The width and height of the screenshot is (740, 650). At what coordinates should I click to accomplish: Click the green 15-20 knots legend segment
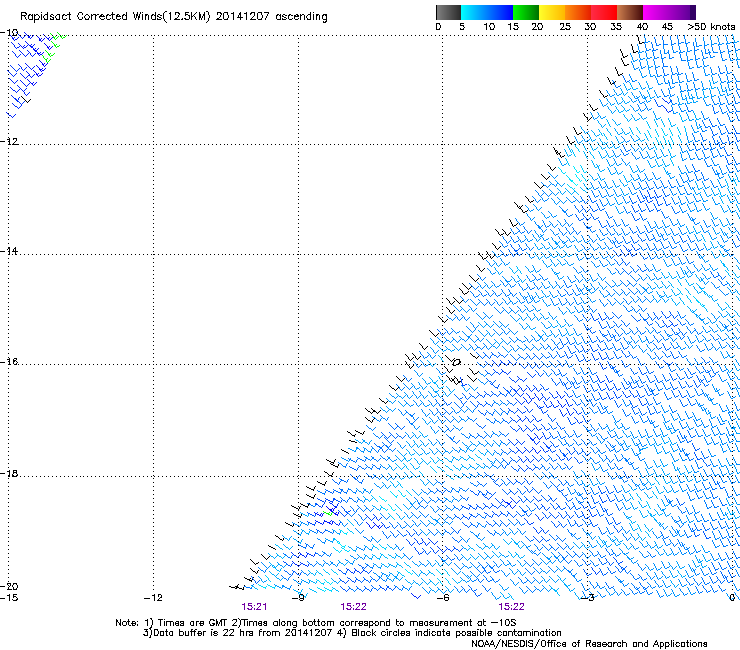[526, 12]
